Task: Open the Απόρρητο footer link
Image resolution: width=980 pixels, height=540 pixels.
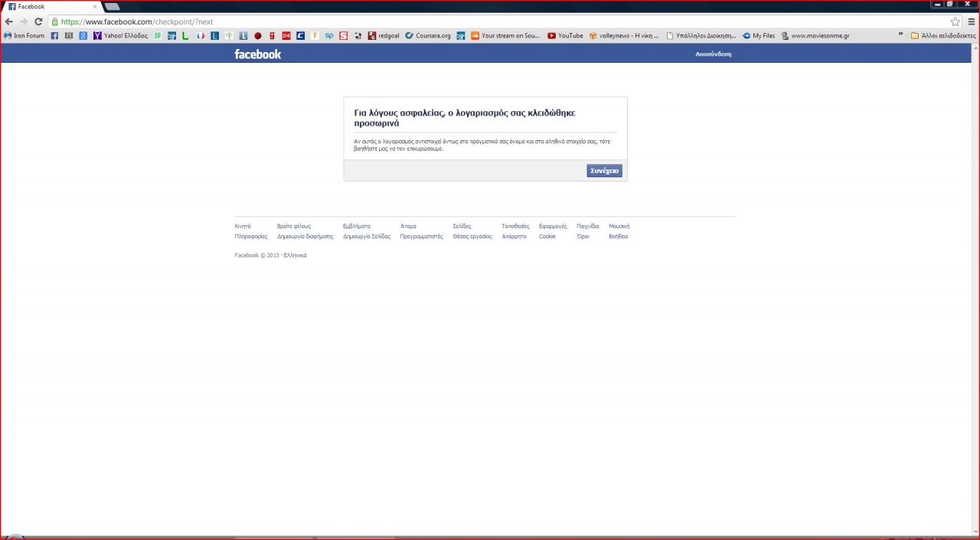Action: (x=514, y=237)
